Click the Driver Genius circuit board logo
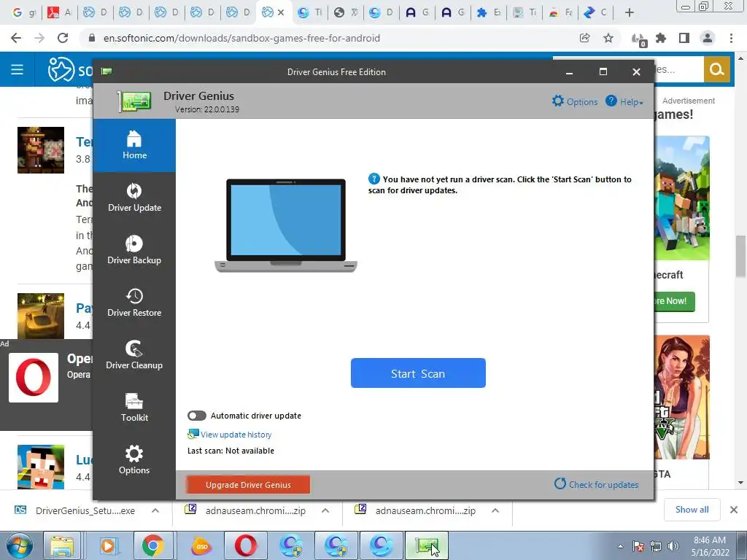Screen dimensions: 747x560 135,101
